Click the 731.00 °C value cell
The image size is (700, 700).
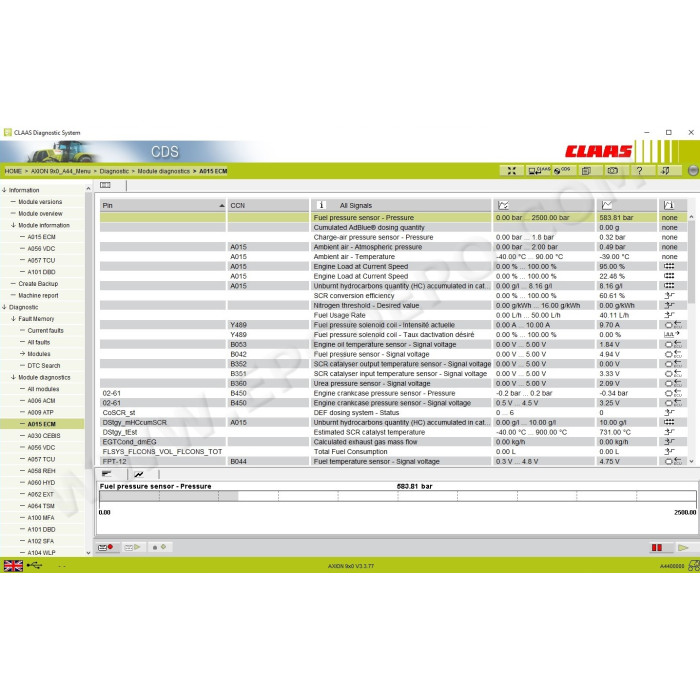pyautogui.click(x=627, y=432)
